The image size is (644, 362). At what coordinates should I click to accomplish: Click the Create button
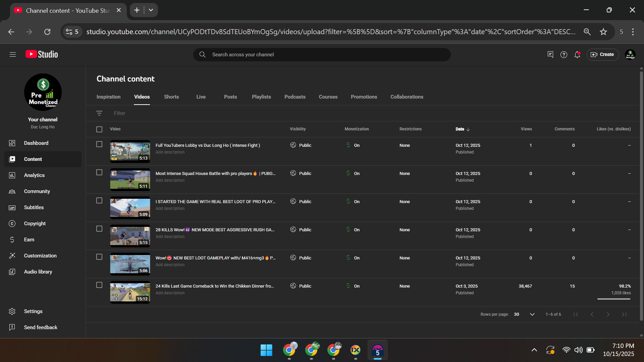(603, 55)
